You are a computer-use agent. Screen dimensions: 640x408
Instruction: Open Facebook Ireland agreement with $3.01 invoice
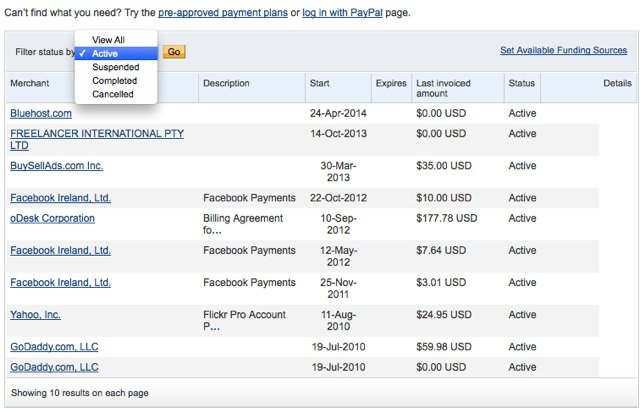pos(60,282)
